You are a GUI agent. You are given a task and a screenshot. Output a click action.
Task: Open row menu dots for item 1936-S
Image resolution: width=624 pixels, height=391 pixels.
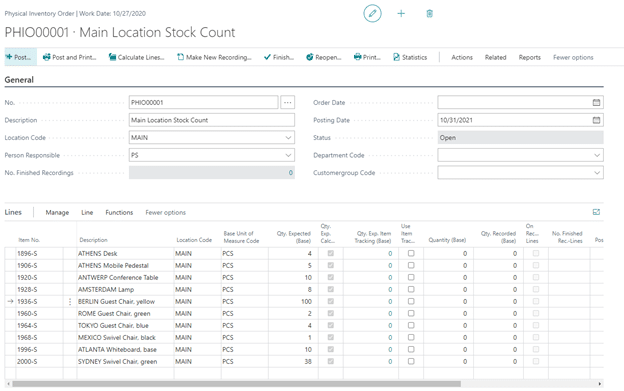(x=70, y=302)
